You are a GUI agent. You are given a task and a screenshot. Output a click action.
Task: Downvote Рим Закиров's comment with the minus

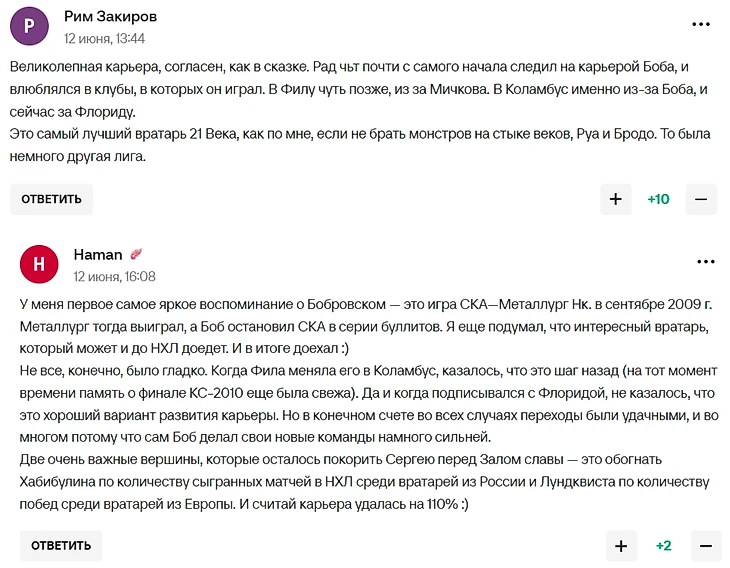coord(701,199)
